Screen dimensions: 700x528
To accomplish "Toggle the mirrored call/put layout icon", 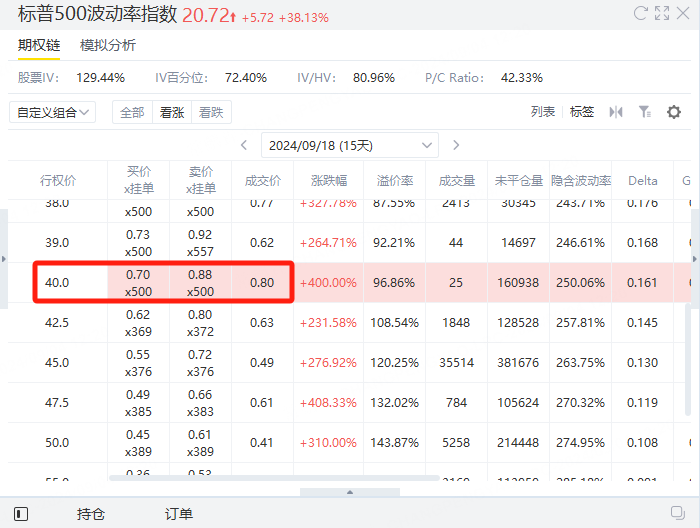I will [616, 112].
